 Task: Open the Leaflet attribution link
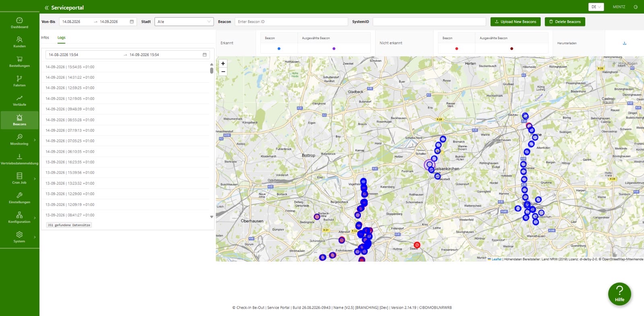(496, 259)
